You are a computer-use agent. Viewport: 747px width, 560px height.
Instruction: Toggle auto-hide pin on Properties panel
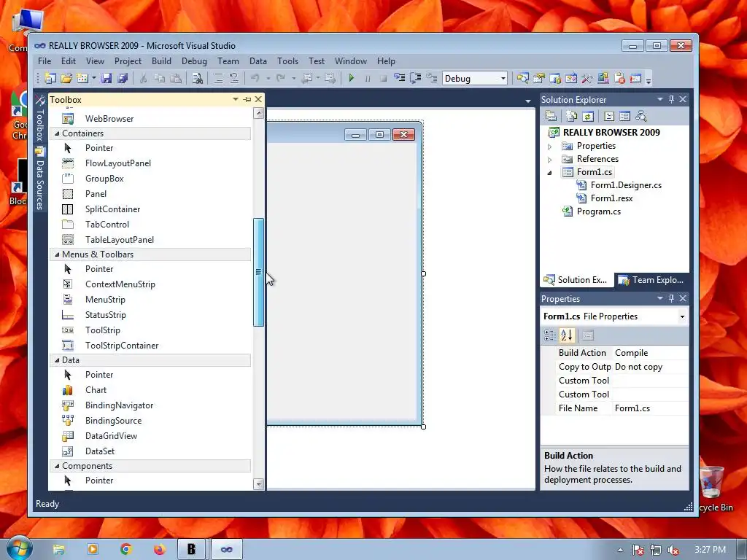click(671, 298)
